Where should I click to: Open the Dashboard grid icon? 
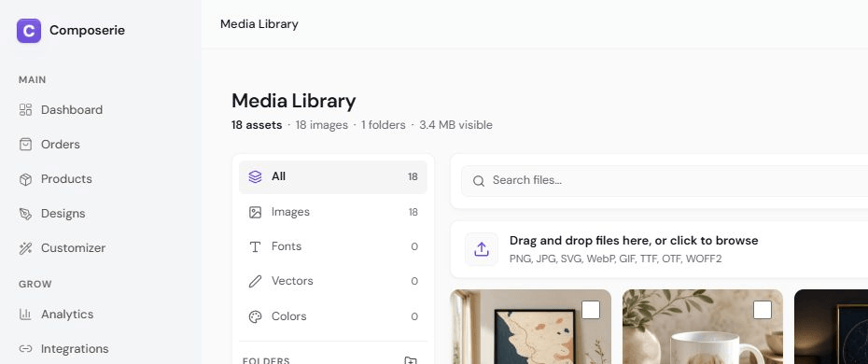point(25,109)
